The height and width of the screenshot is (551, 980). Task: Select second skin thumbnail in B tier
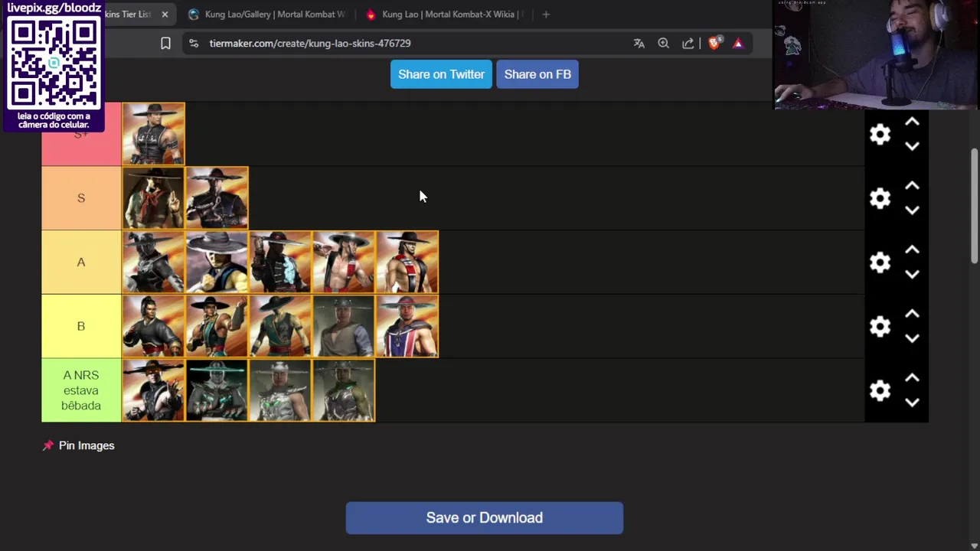pyautogui.click(x=217, y=327)
